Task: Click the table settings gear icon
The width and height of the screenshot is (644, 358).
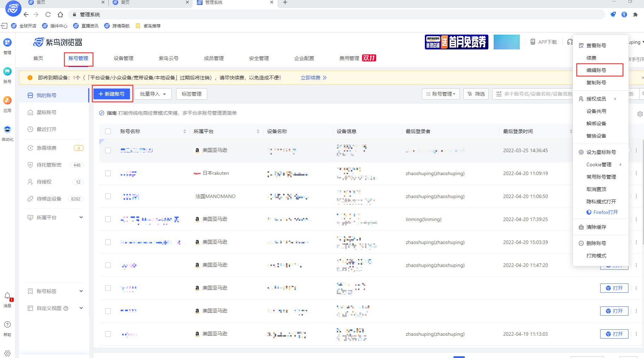Action: (x=640, y=114)
